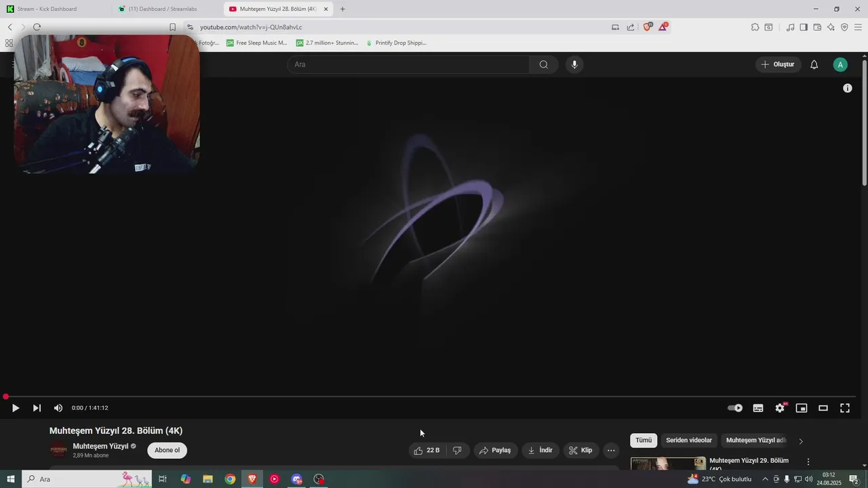The image size is (868, 488).
Task: Open the taskbar volume control
Action: 808,479
